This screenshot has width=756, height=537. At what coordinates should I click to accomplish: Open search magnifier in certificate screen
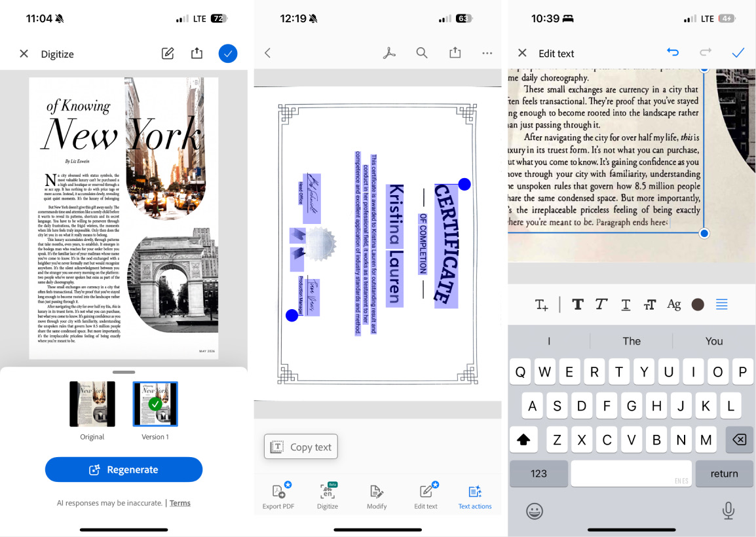click(422, 53)
